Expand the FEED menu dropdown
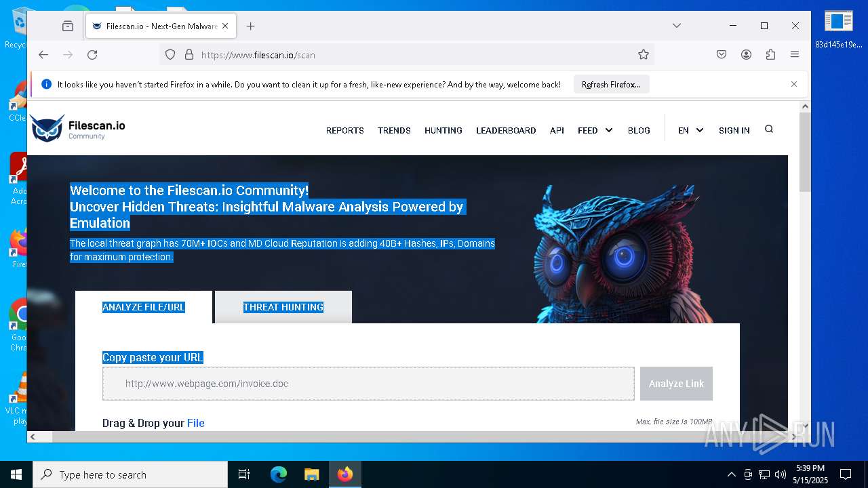 595,130
